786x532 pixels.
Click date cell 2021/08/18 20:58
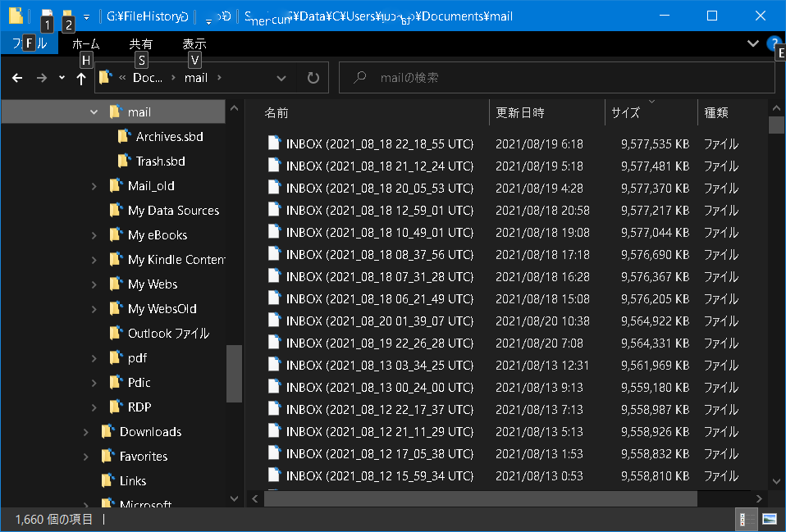click(542, 210)
